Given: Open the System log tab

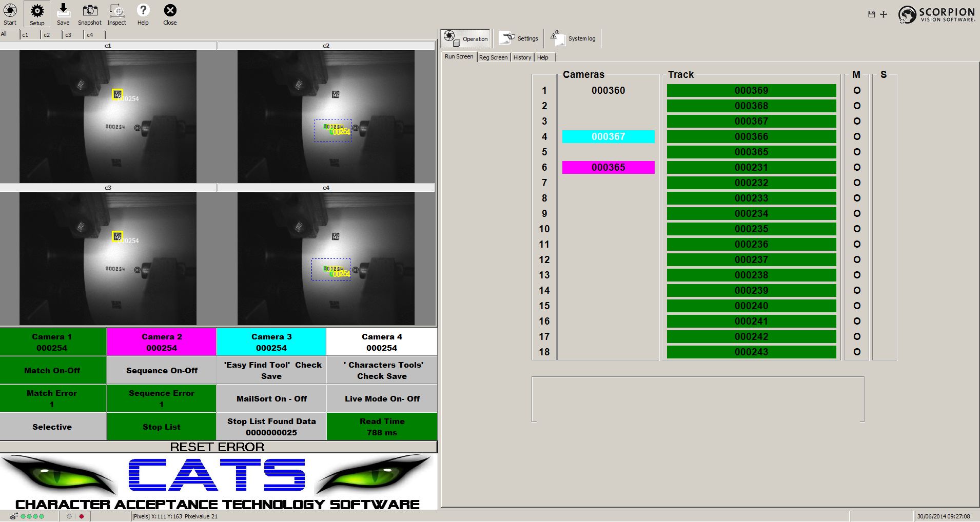Looking at the screenshot, I should pos(573,38).
